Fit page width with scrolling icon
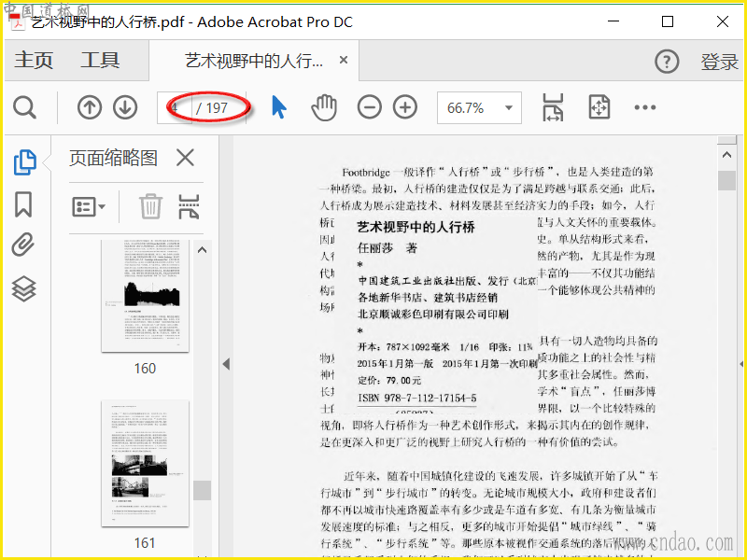 (553, 107)
